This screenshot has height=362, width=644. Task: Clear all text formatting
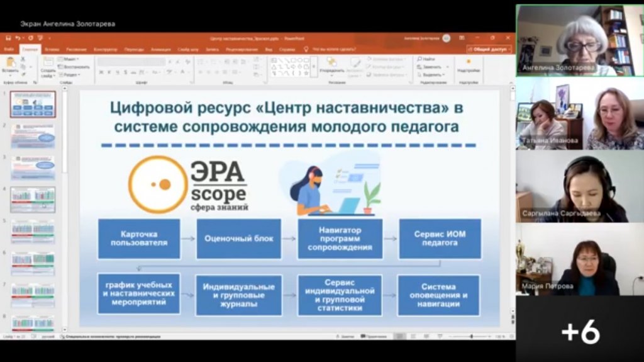point(187,62)
